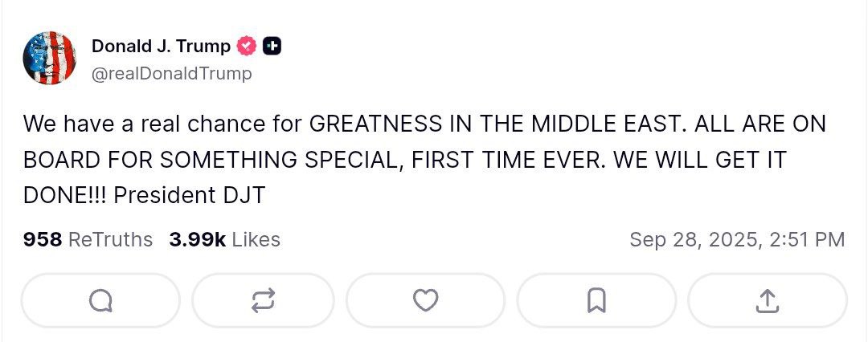Open the flag-themed profile avatar
868x342 pixels.
(x=50, y=58)
